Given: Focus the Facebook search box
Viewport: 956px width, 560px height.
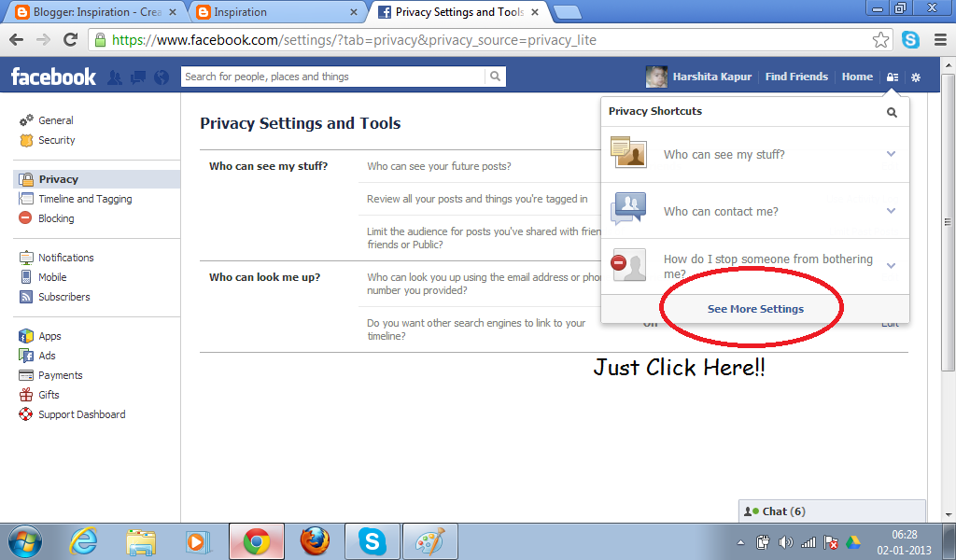Looking at the screenshot, I should (333, 77).
